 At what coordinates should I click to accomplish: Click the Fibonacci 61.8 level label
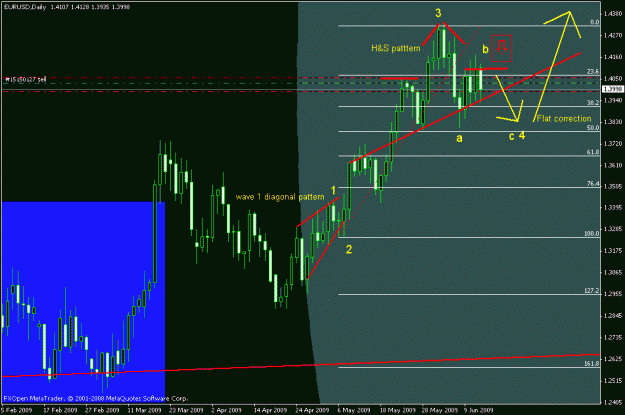[x=593, y=152]
